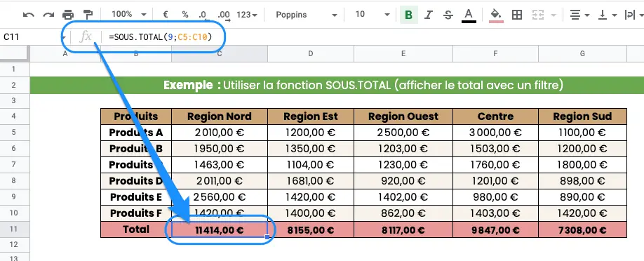Select cell with 1950,00 €
Screen dimensions: 644x261
(x=220, y=148)
